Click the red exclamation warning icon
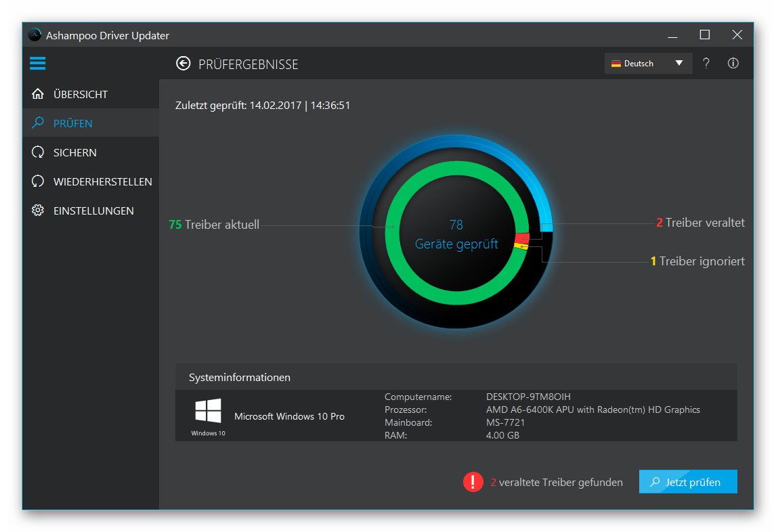 point(473,481)
